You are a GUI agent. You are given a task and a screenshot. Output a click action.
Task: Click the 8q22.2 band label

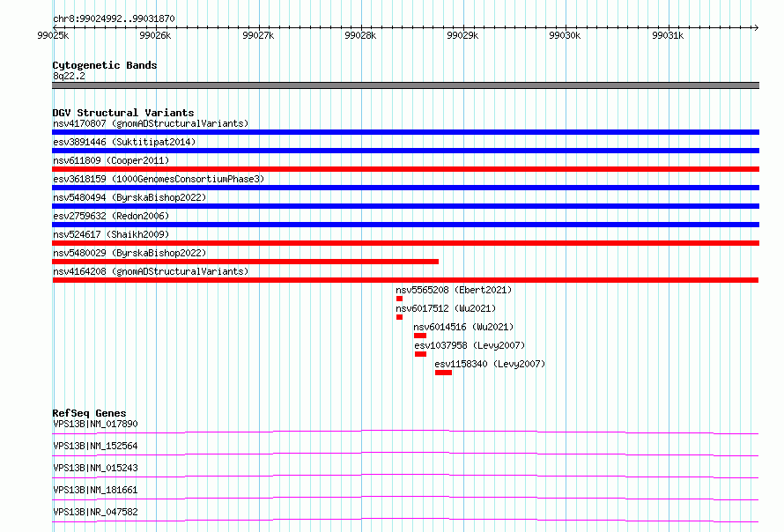coord(69,76)
